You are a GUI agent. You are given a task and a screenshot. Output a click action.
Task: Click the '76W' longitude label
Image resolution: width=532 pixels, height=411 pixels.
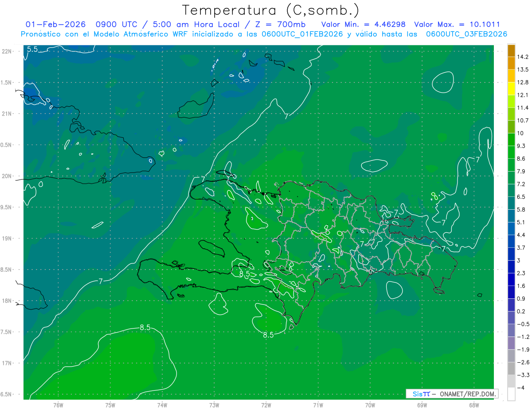(x=58, y=405)
